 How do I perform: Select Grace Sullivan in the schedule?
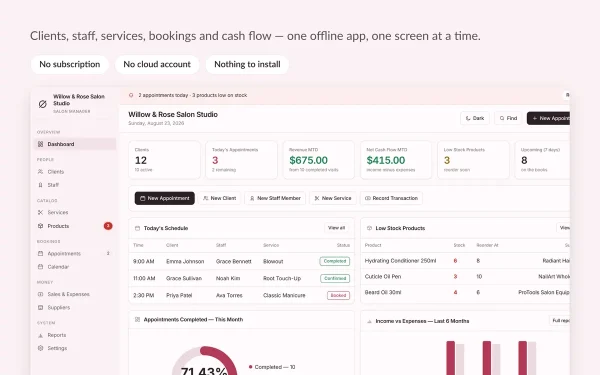tap(184, 278)
